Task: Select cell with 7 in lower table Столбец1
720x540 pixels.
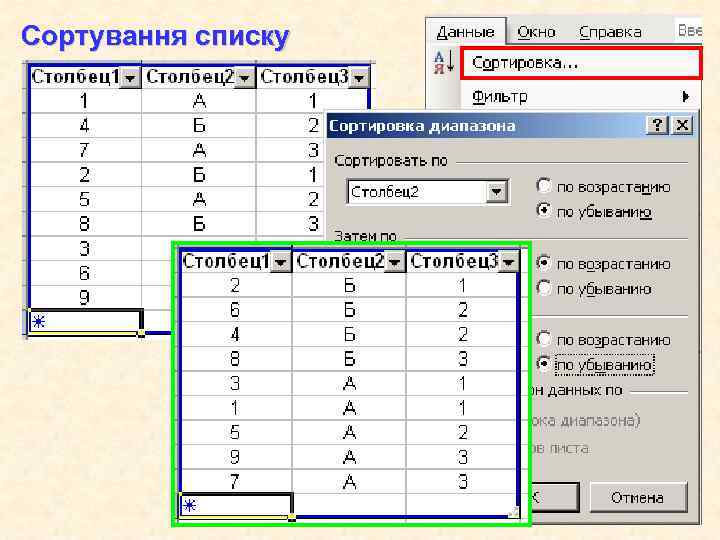Action: coord(236,481)
